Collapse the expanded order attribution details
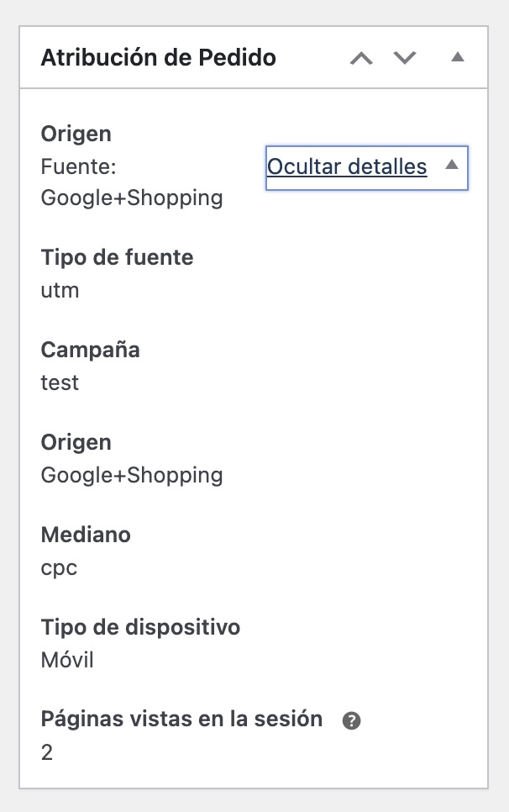Screen dimensions: 509x812 click(x=347, y=167)
